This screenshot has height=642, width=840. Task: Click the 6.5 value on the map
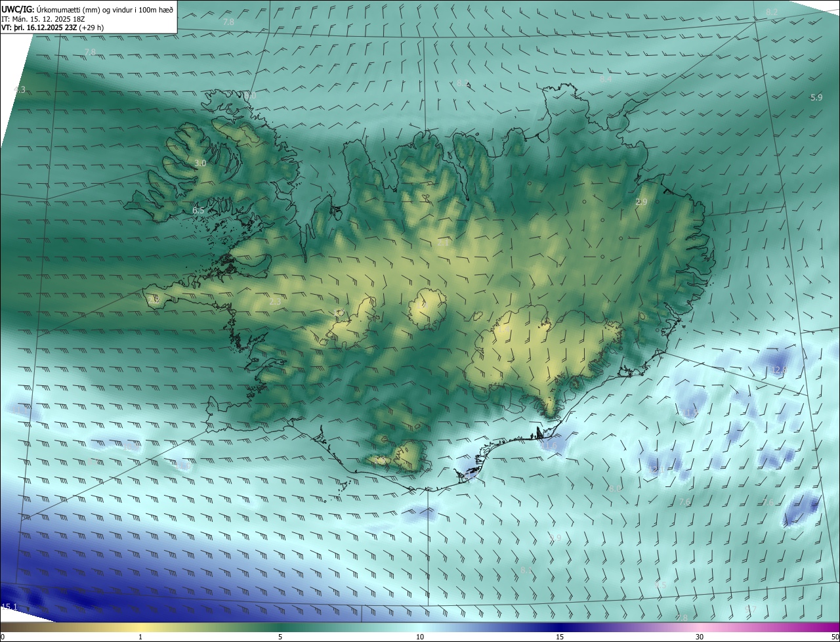coord(198,211)
